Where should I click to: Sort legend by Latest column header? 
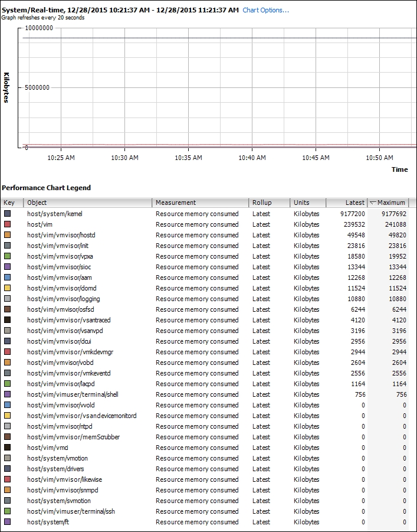pos(346,203)
